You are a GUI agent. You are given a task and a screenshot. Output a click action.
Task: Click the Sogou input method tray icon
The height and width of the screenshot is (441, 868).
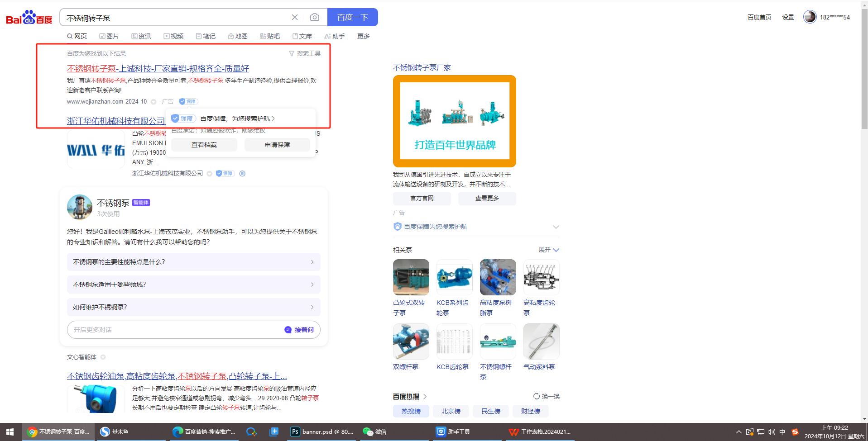point(795,432)
